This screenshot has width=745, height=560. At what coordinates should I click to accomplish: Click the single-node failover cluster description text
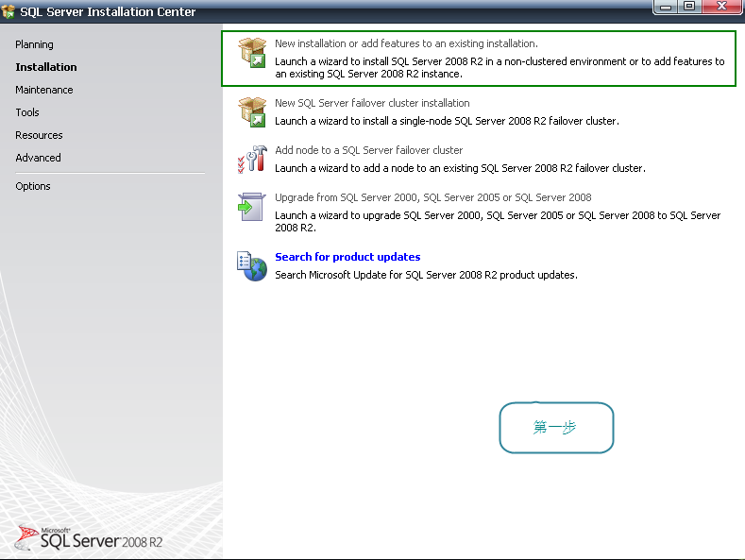448,121
